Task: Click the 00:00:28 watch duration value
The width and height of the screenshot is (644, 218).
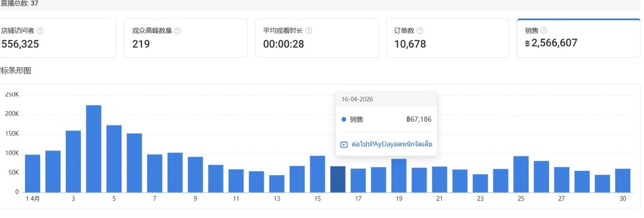Action: (283, 44)
